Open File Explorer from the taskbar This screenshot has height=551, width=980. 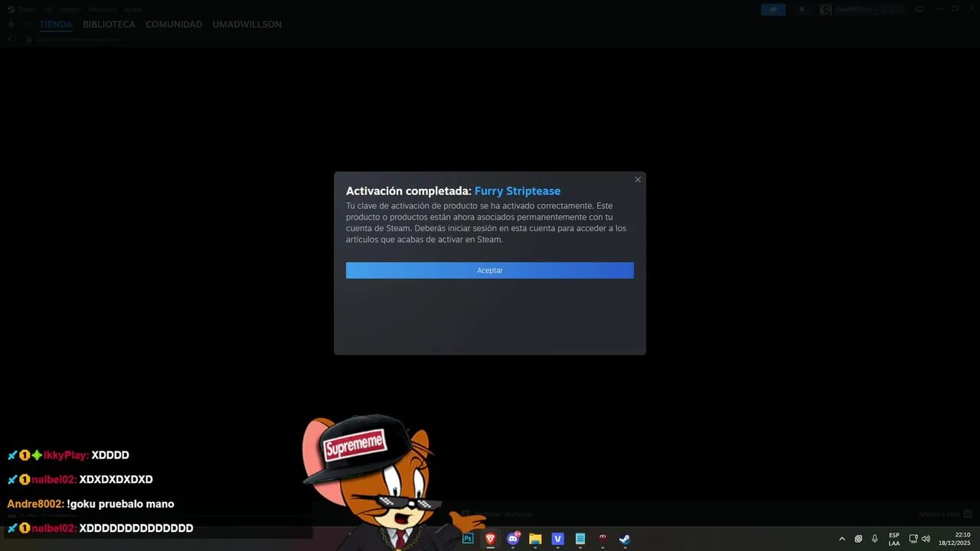click(535, 539)
